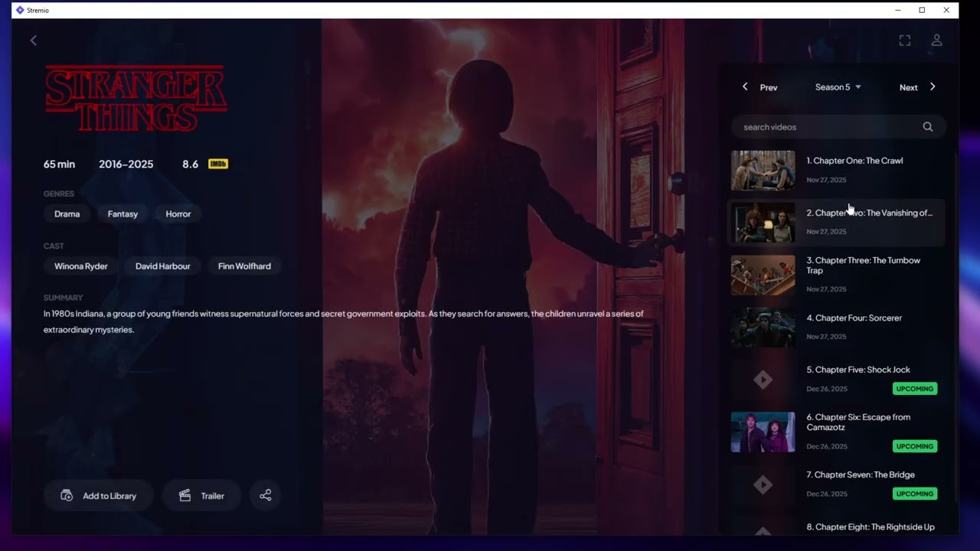This screenshot has width=980, height=551.
Task: Go back using the left arrow icon
Action: pos(34,41)
